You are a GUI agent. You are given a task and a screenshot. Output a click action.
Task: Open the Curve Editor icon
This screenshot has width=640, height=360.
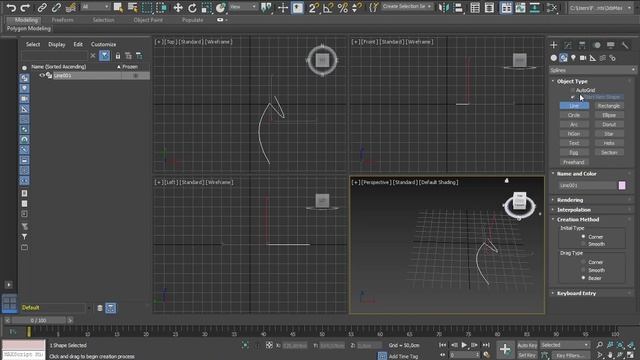coord(520,7)
